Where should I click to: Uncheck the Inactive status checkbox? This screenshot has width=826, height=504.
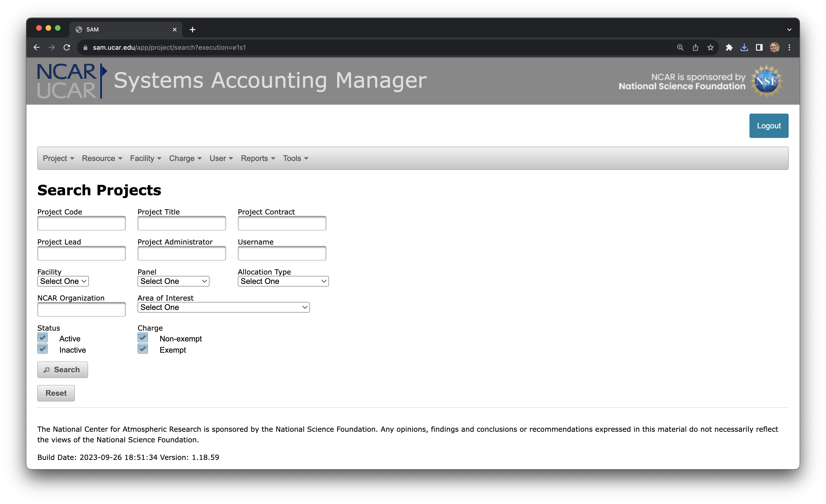42,349
